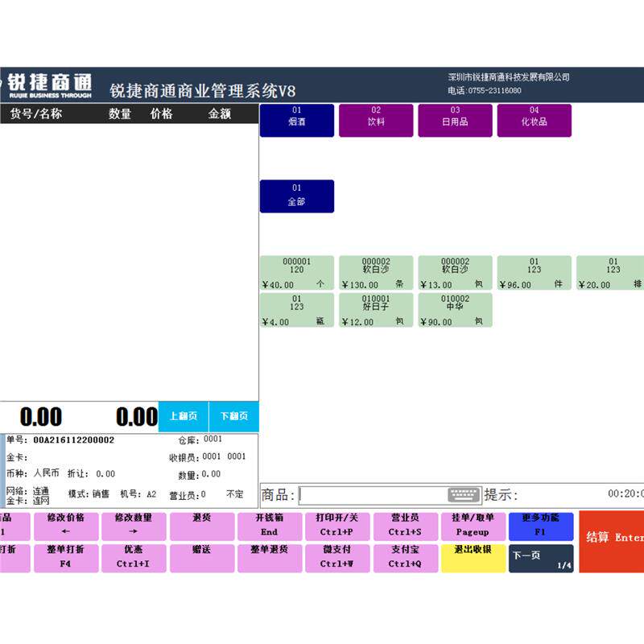This screenshot has height=644, width=644.
Task: Click the 模式: 销售 status text
Action: point(89,493)
